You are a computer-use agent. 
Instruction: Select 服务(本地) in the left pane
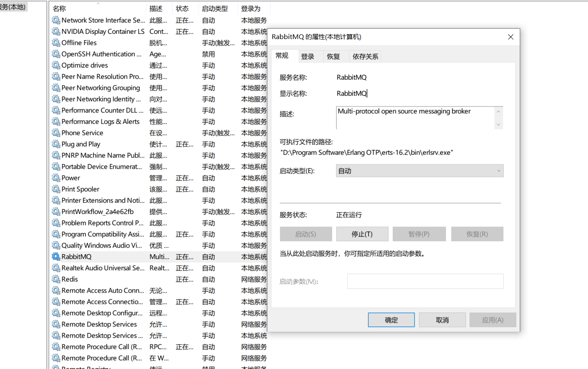pos(13,7)
